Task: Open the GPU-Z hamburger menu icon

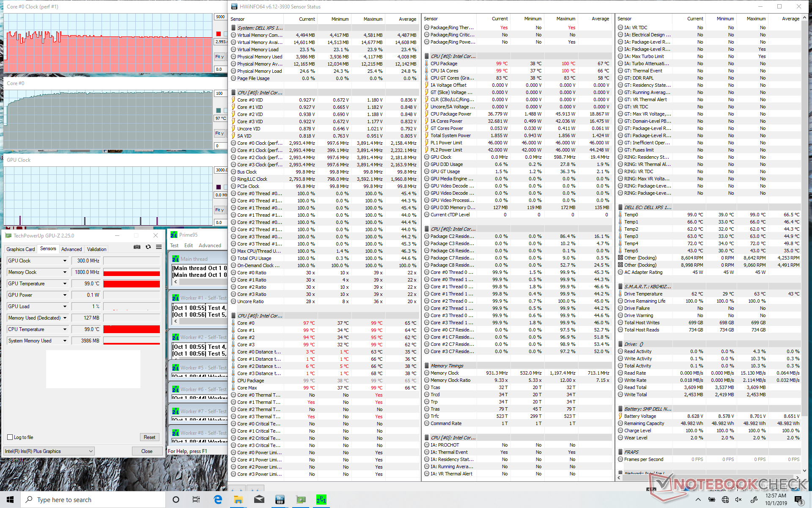Action: tap(159, 247)
